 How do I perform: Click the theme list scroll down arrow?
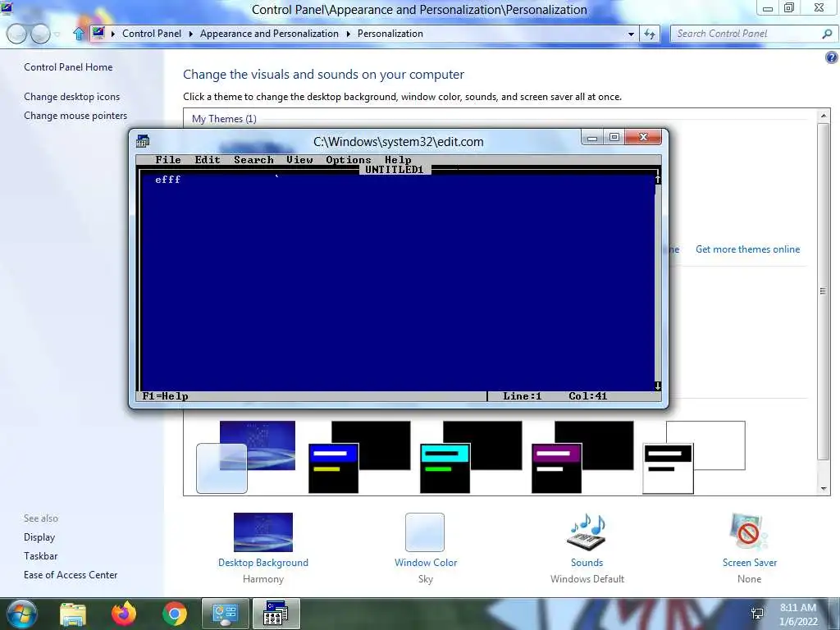click(x=824, y=489)
